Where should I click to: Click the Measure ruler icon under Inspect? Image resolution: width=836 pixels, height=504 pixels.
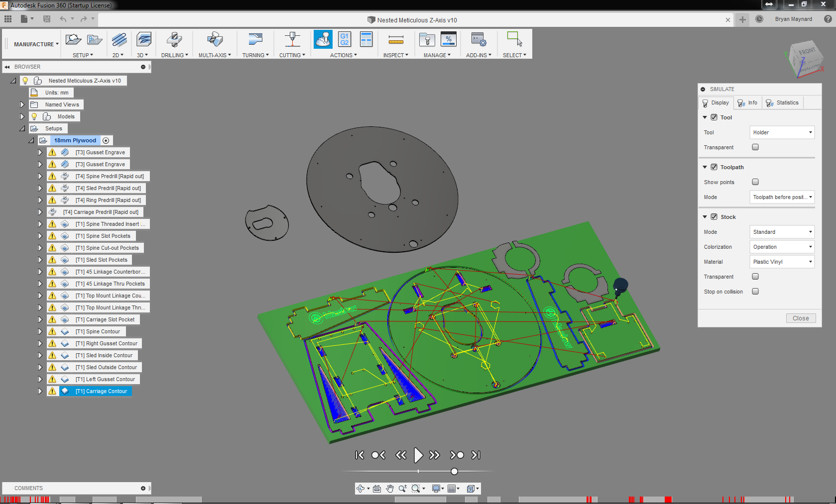tap(396, 39)
